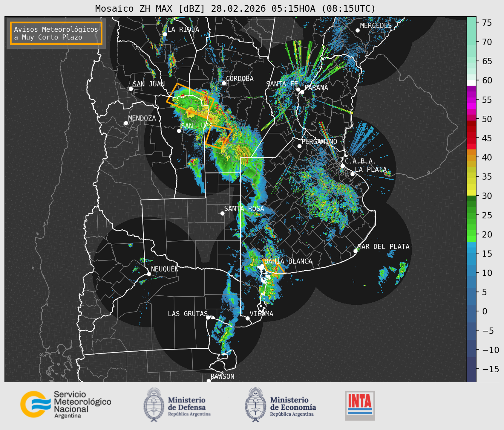The height and width of the screenshot is (430, 504).
Task: Select the SANTA FE label
Action: point(282,84)
